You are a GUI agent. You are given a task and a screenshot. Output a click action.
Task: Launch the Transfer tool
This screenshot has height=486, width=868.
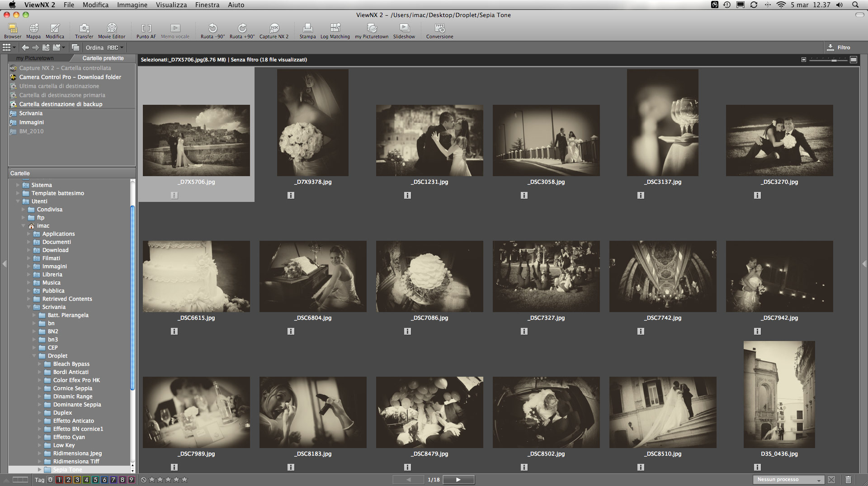point(84,31)
